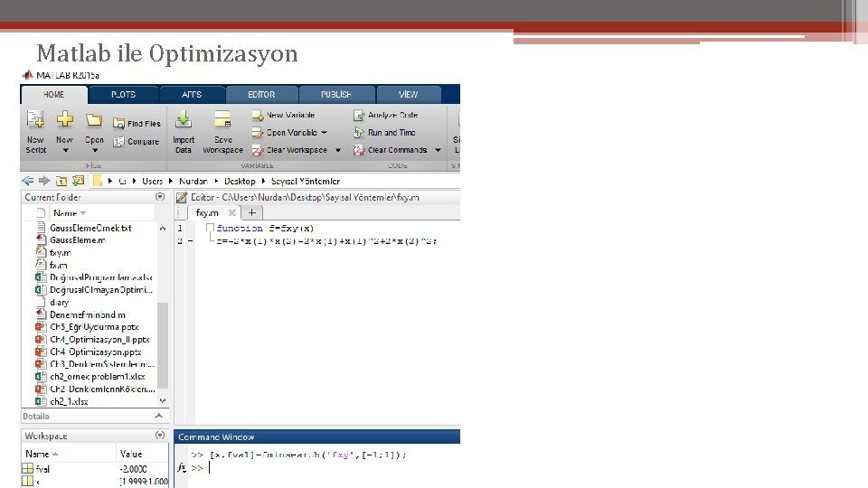Go back with the left arrow icon

(28, 181)
